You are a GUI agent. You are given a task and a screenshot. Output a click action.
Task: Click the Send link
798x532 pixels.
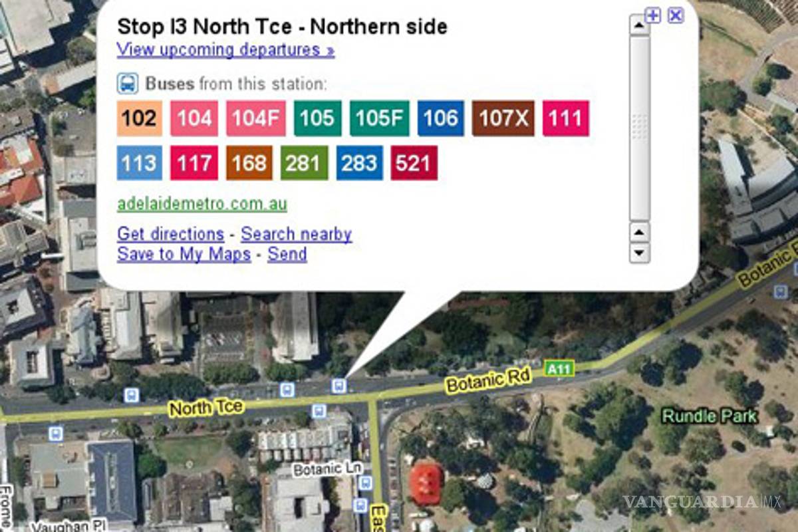(x=287, y=254)
